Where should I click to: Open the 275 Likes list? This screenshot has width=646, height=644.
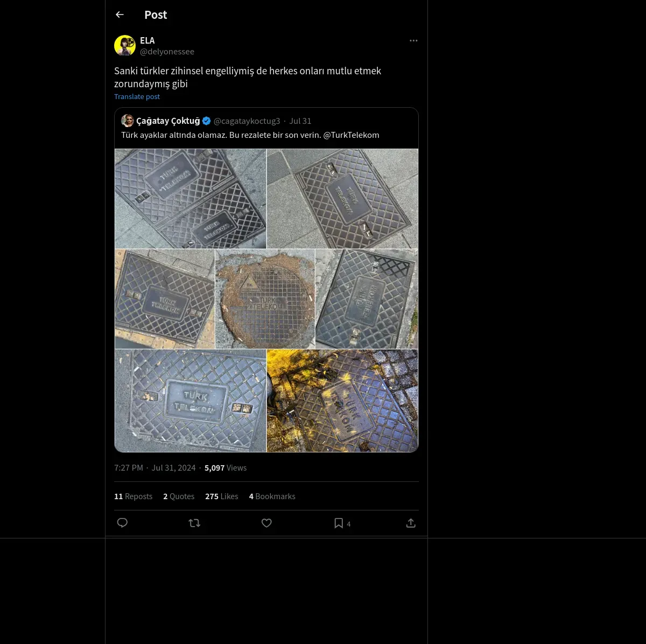click(221, 496)
